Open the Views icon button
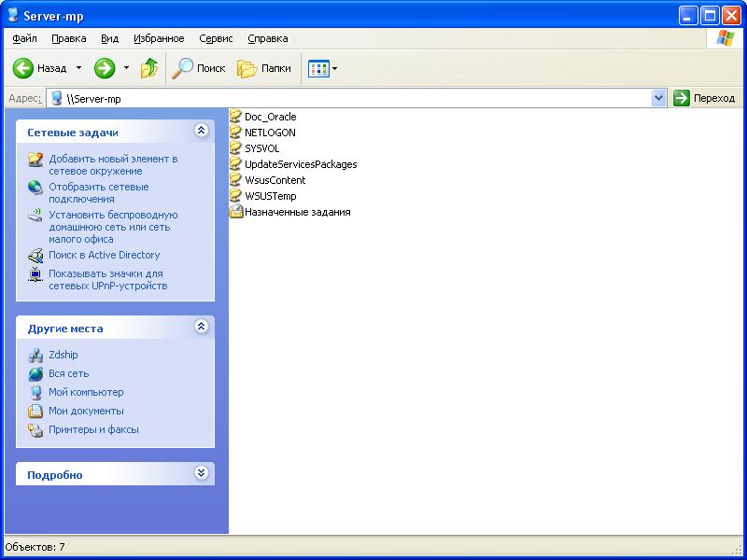The image size is (747, 560). [318, 68]
